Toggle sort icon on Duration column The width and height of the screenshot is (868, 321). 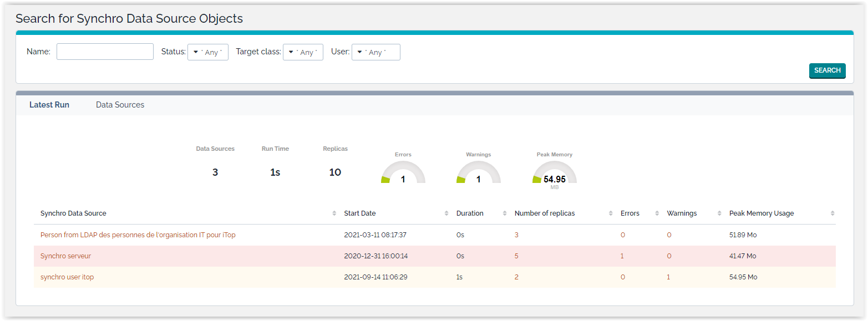pyautogui.click(x=505, y=213)
